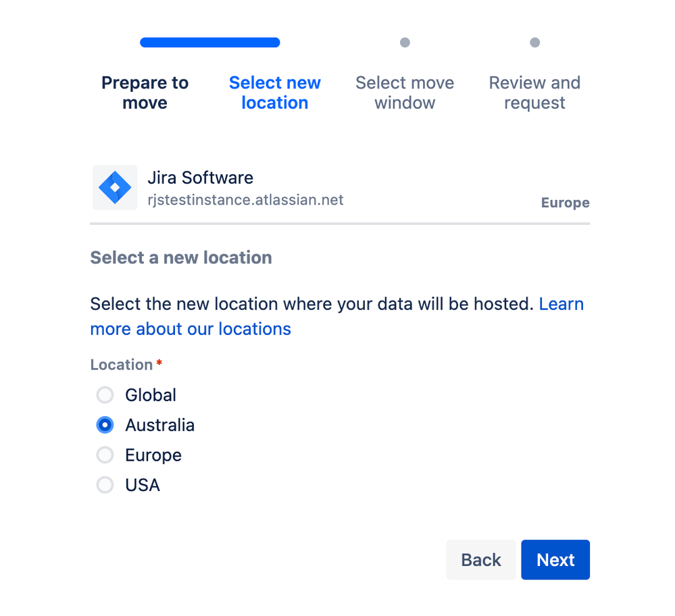Click the Select a new location heading
Screen dimensions: 675x616
(180, 257)
